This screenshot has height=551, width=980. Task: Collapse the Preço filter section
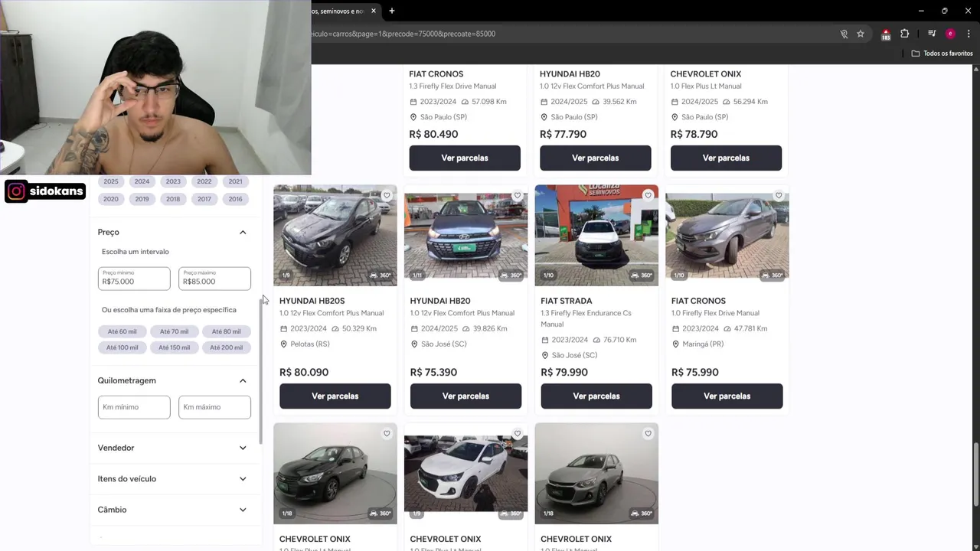pyautogui.click(x=243, y=232)
